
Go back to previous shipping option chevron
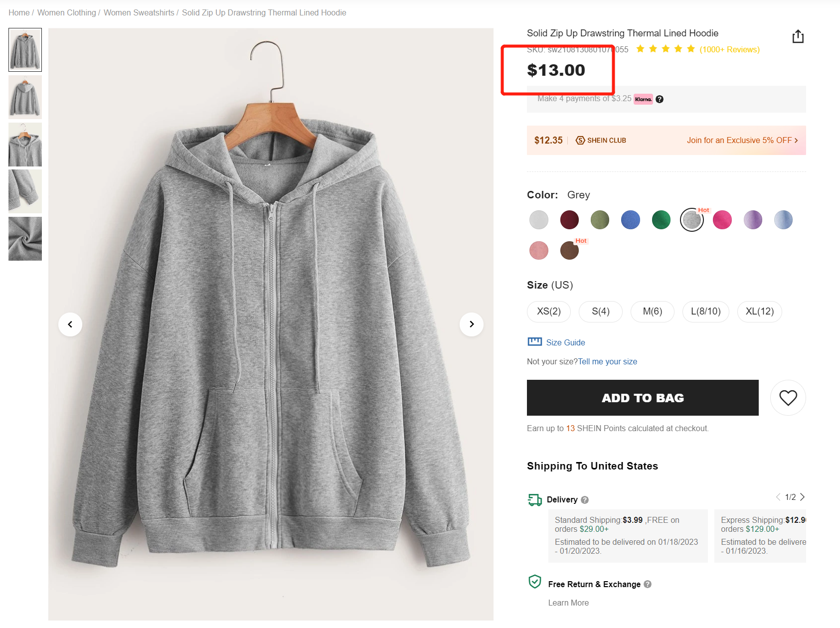point(778,497)
